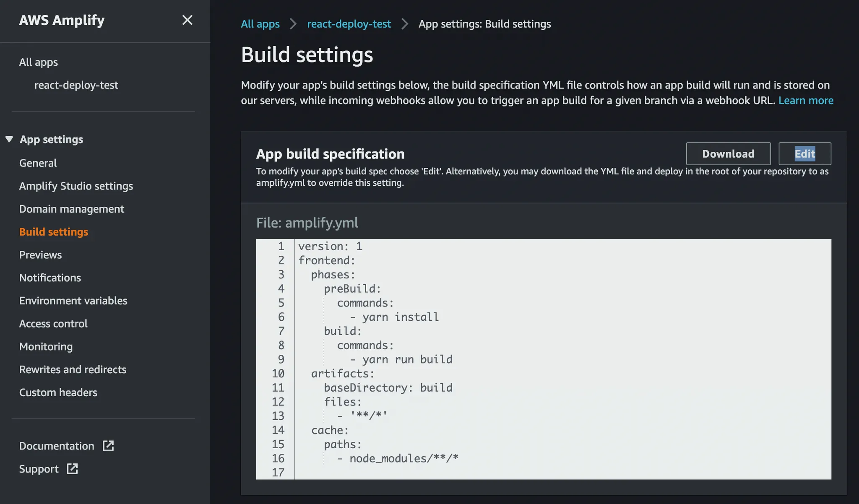Open Amplify Studio settings page
Screen dimensions: 859x504
(x=76, y=186)
